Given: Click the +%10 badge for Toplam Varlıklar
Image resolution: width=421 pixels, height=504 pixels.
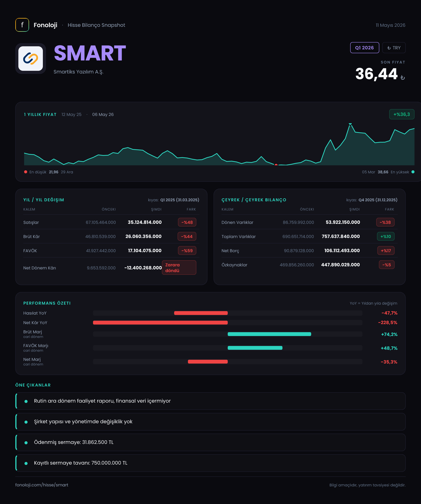Looking at the screenshot, I should tap(386, 236).
